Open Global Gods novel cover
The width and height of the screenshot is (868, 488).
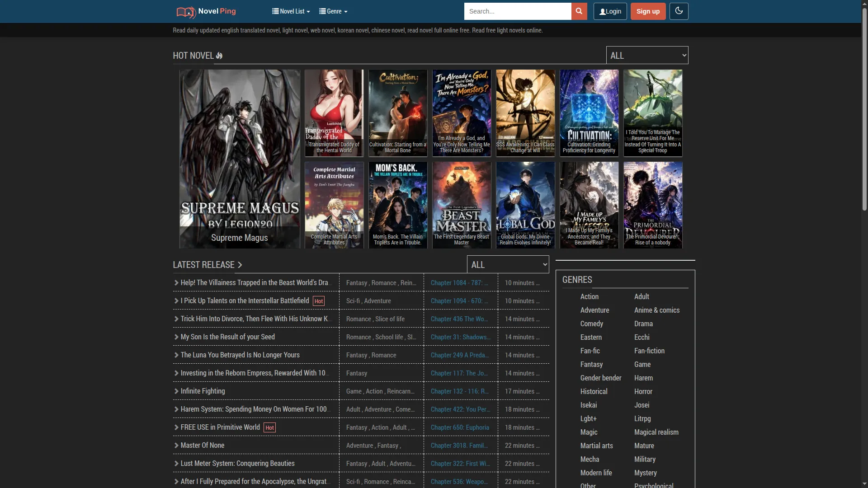(x=525, y=205)
